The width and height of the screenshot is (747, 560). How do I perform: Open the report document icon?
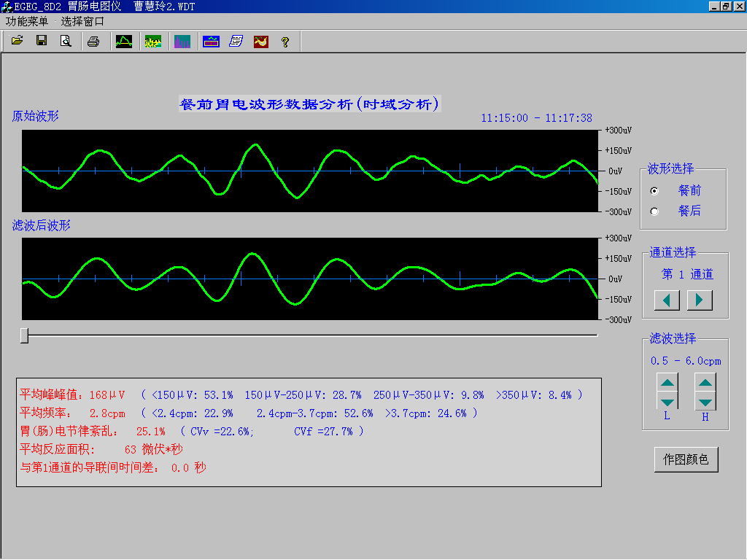coord(236,42)
